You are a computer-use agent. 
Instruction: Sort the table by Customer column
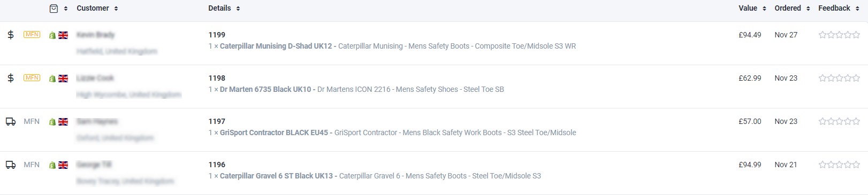97,8
